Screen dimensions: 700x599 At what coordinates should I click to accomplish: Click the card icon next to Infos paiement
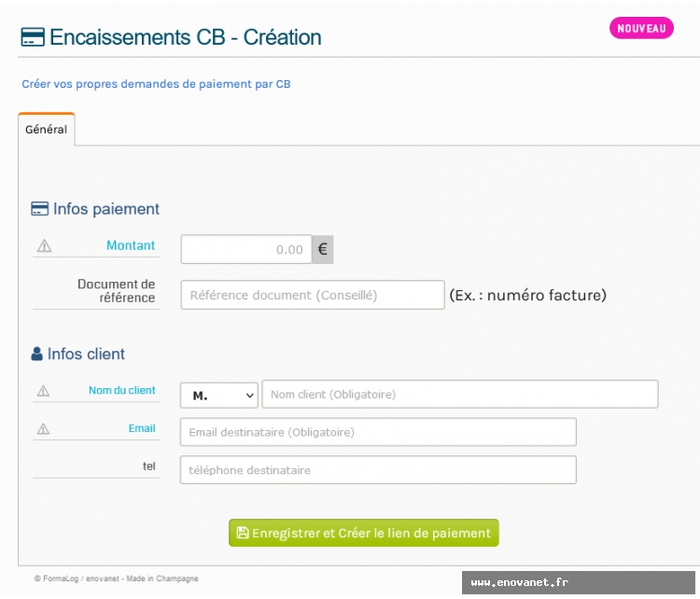(x=40, y=208)
